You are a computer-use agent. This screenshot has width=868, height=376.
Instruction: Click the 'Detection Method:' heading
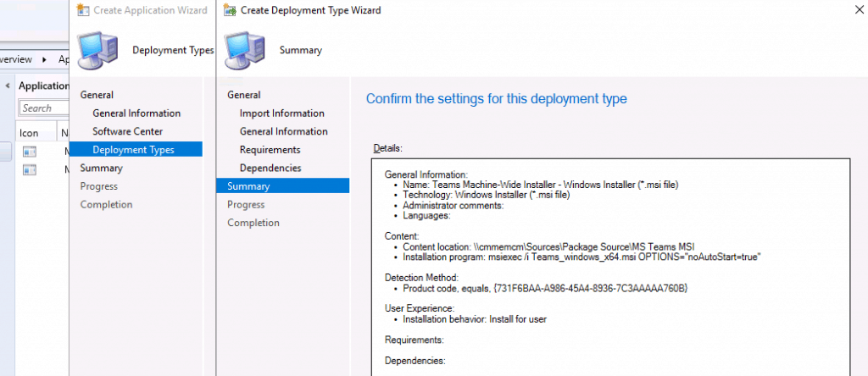pyautogui.click(x=421, y=278)
